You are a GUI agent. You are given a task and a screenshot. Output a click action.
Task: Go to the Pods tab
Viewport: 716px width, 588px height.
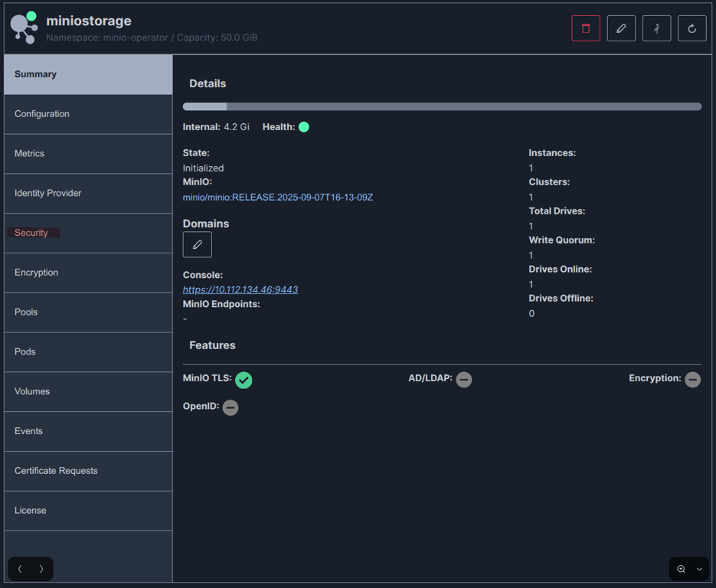[x=88, y=352]
